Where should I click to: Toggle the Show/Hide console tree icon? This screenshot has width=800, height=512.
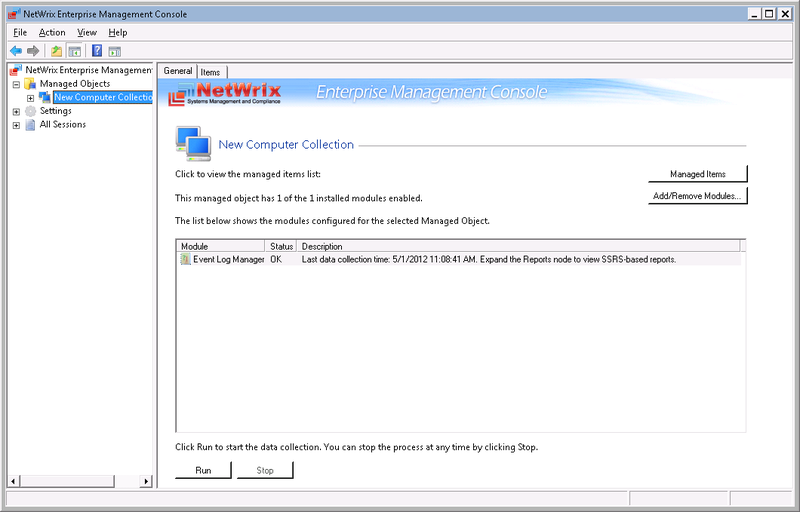click(74, 51)
